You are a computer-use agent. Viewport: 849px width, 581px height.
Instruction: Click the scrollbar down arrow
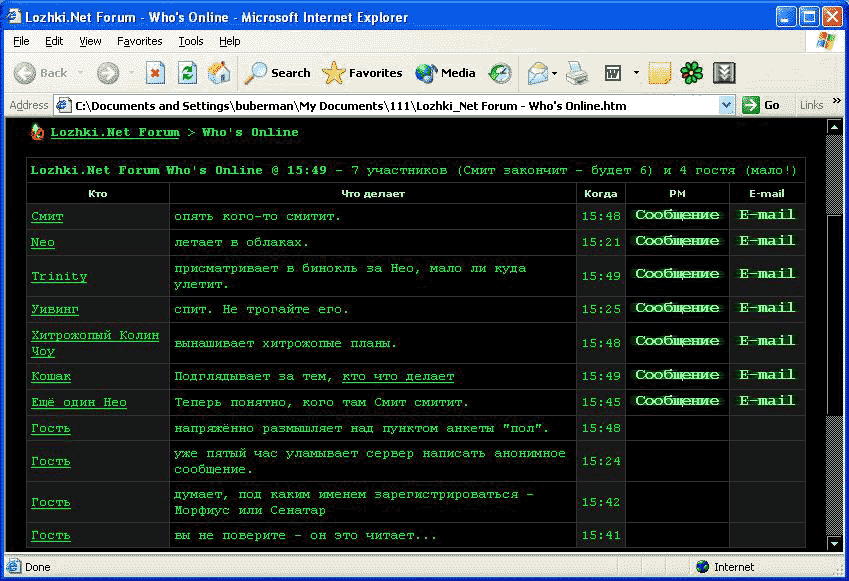[x=836, y=543]
